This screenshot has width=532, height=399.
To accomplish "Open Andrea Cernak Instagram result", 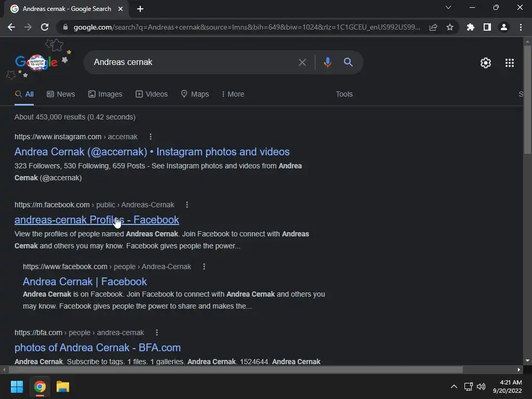I will [152, 152].
